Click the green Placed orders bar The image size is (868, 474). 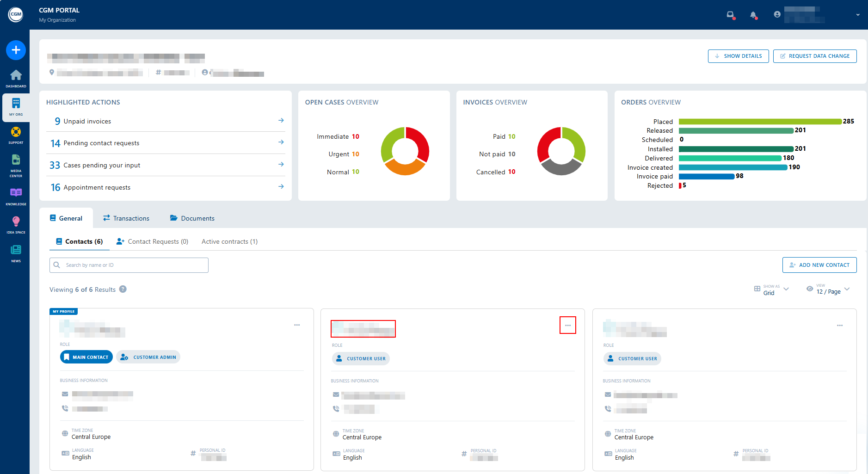coord(760,122)
